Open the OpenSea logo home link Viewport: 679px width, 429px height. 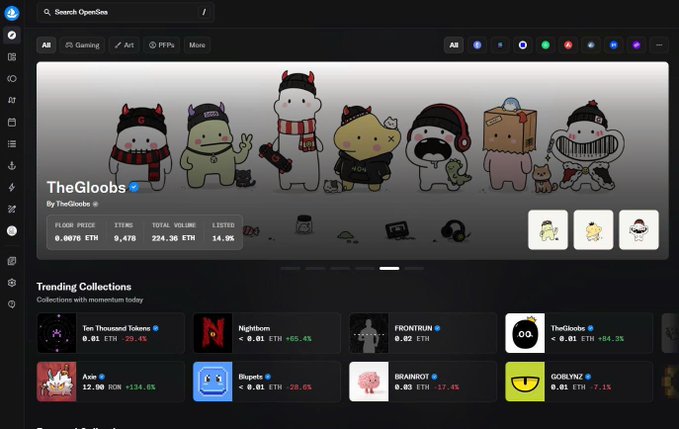point(12,13)
